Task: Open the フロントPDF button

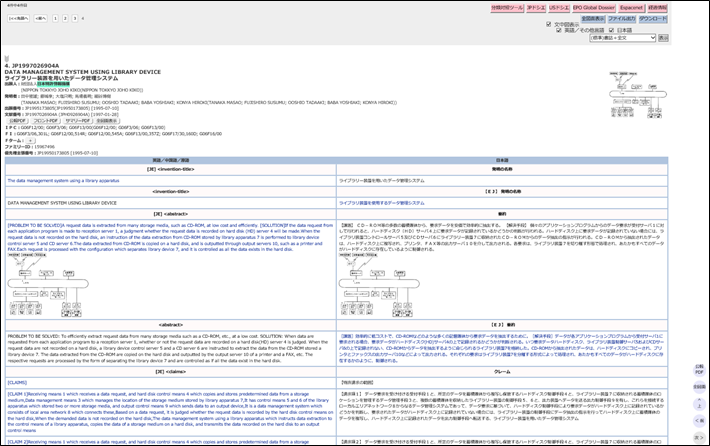Action: point(46,121)
